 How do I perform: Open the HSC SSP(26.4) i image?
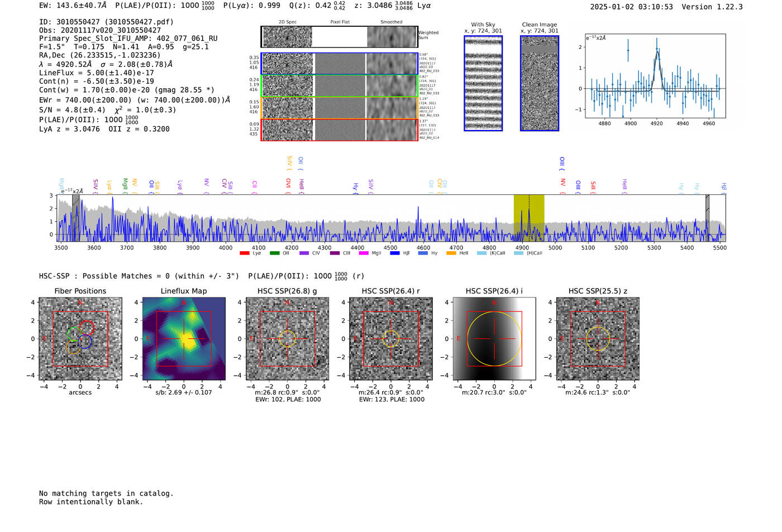point(494,339)
